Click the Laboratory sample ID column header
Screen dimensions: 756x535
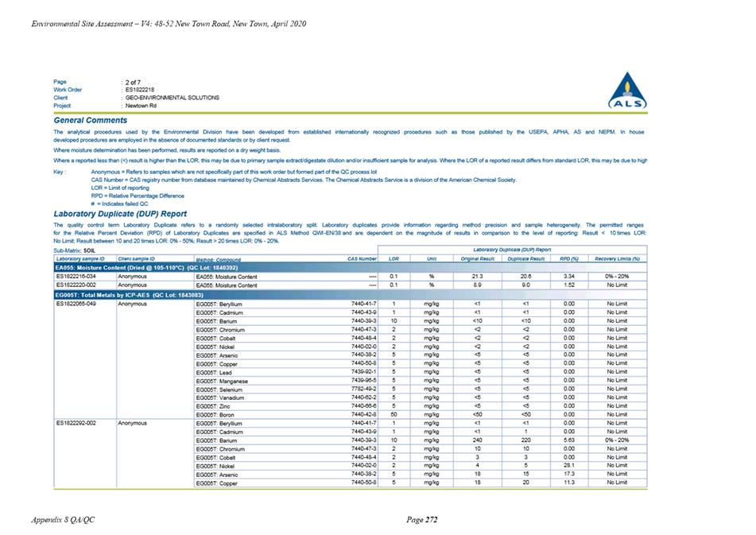point(80,259)
